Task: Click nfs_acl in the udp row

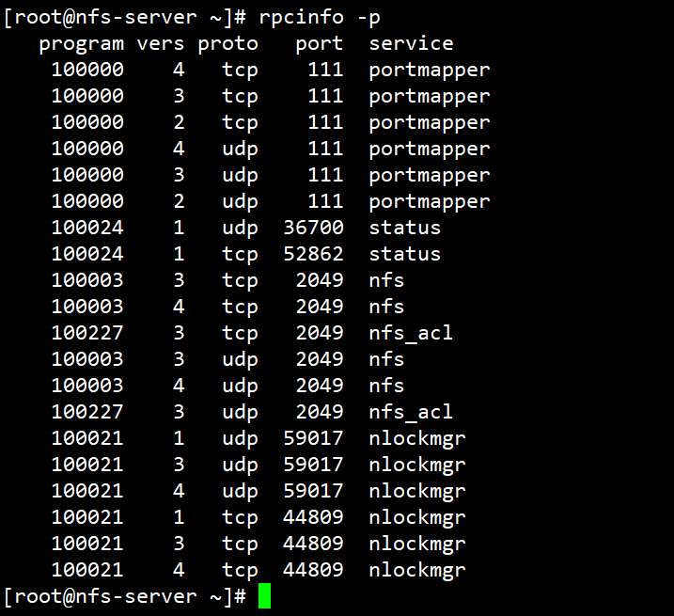Action: (411, 412)
